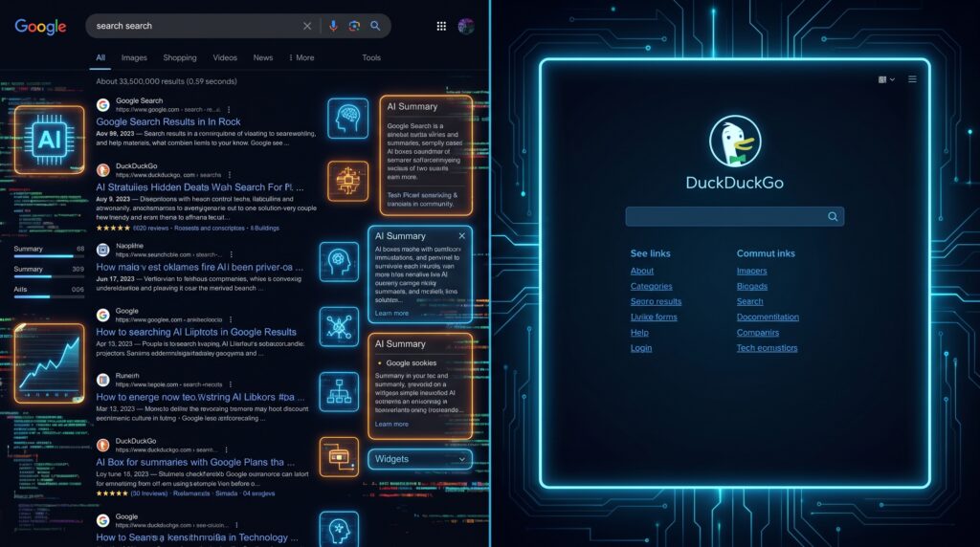Viewport: 980px width, 547px height.
Task: Open AI Stratuiies Hidden Deats result link
Action: pos(200,186)
